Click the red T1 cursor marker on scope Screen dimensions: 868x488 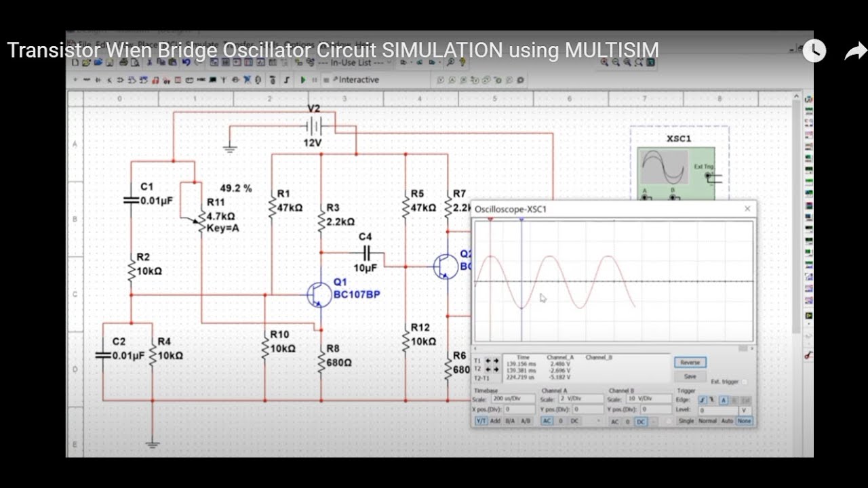[x=490, y=220]
